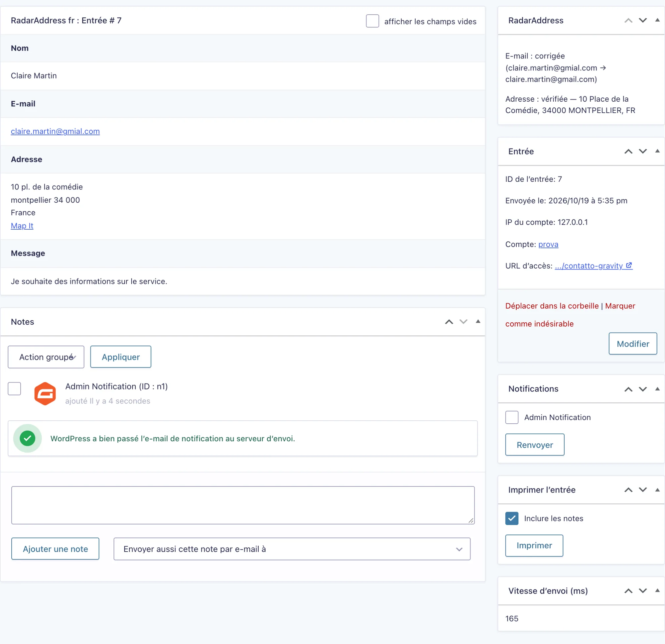Collapse the Notes panel with its triangle
This screenshot has height=644, width=665.
pos(478,322)
